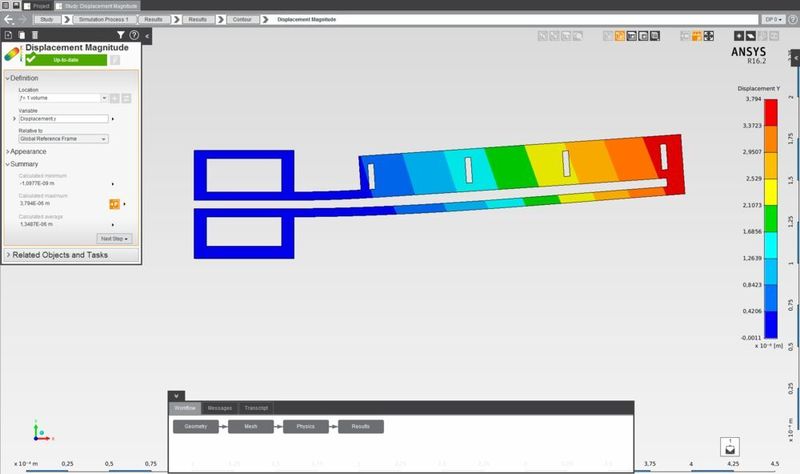This screenshot has width=800, height=474.
Task: Open help circle icon at far right of breadcrumb
Action: [793, 19]
